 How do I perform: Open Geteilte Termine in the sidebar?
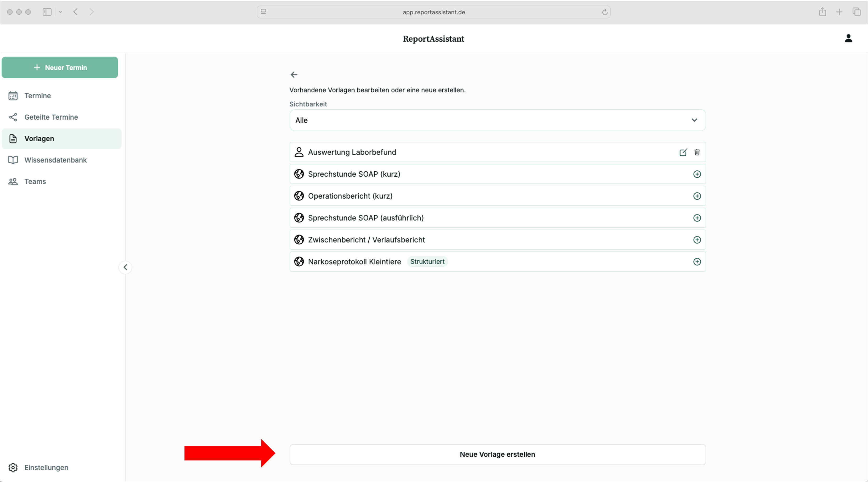pos(61,117)
